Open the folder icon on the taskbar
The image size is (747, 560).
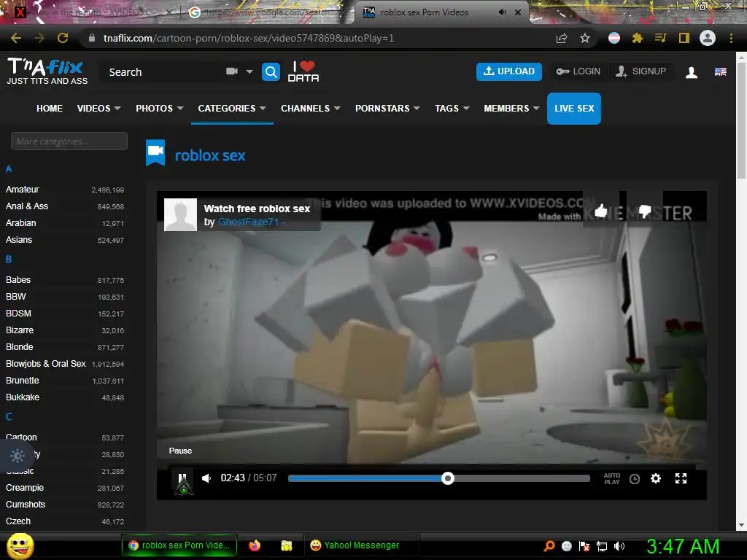(x=286, y=545)
